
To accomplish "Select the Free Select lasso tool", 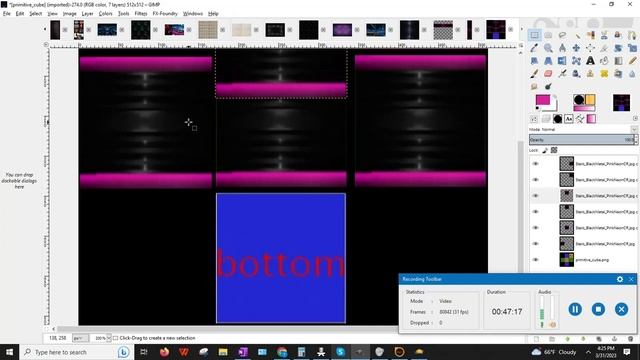I will [x=562, y=35].
